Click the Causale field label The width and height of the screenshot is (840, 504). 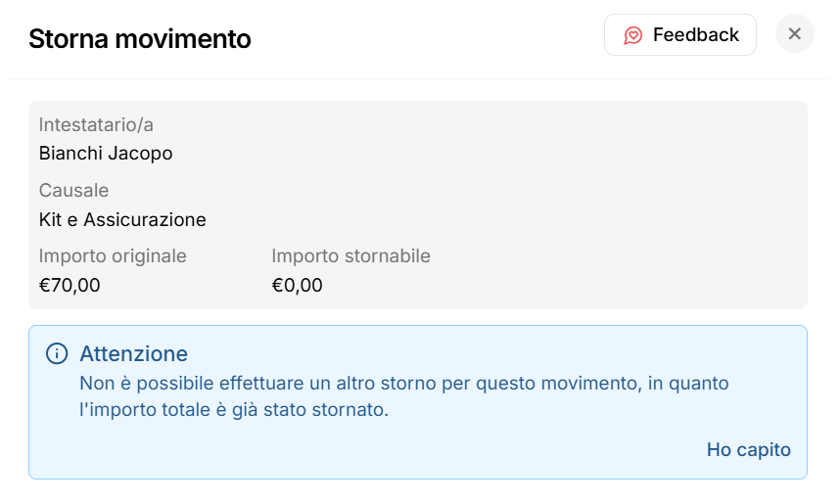[73, 190]
